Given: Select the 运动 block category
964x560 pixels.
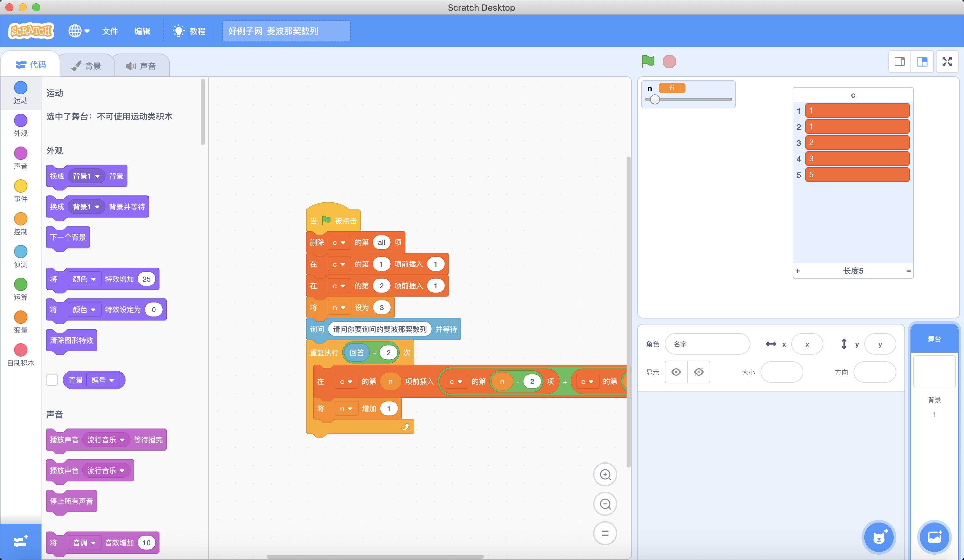Looking at the screenshot, I should [x=21, y=93].
